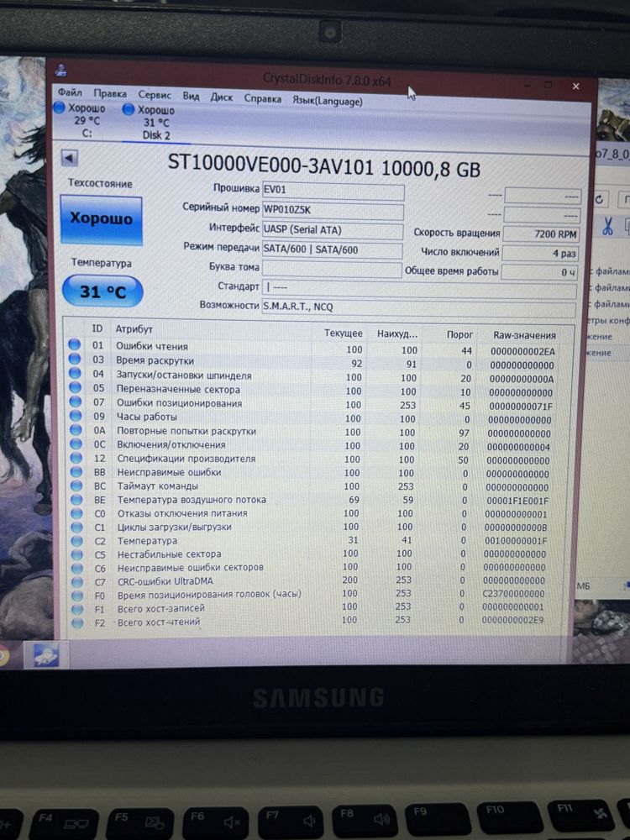This screenshot has width=630, height=840.
Task: Click status icon for Включения/отключения row
Action: pyautogui.click(x=76, y=444)
